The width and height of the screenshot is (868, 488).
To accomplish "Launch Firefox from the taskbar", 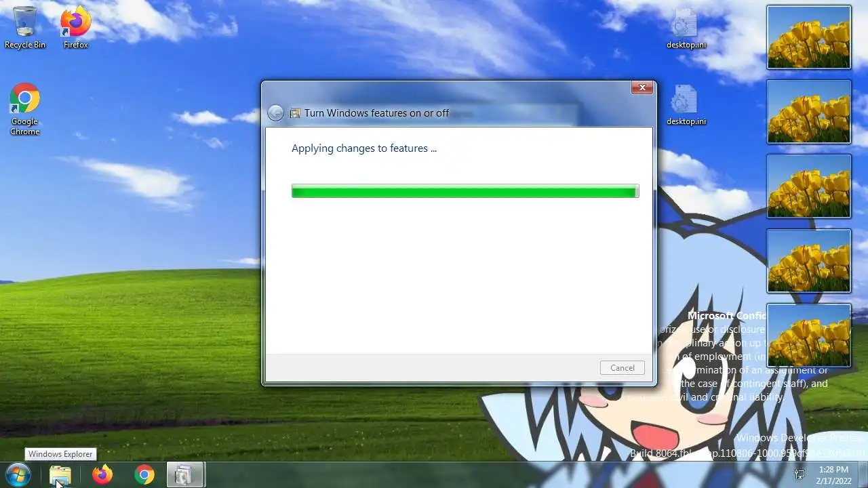I will point(102,475).
